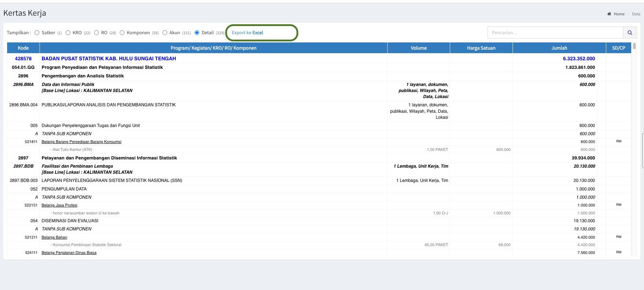Screen dimensions: 644x290
Task: Click Data dan Informasi Publik entry
Action: pos(68,85)
